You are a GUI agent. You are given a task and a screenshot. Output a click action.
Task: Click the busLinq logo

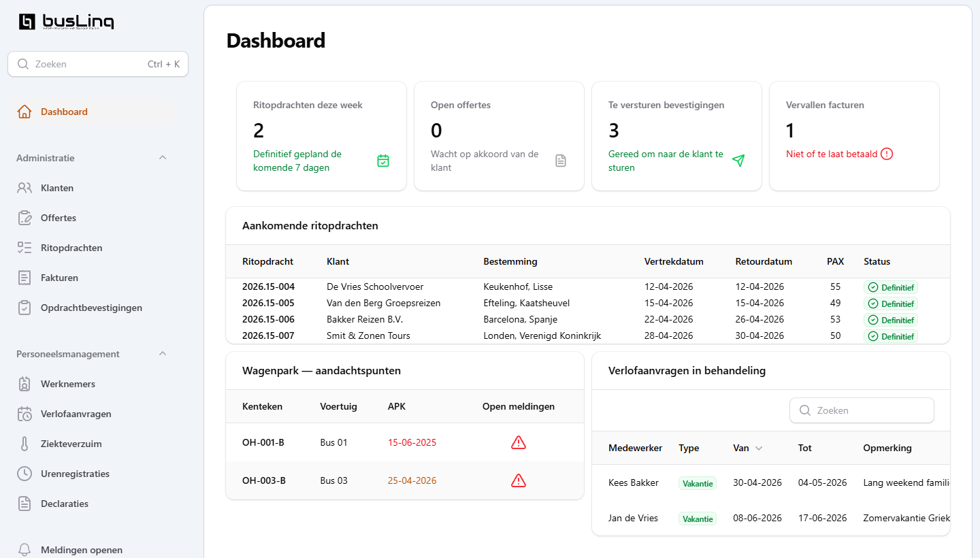[66, 22]
